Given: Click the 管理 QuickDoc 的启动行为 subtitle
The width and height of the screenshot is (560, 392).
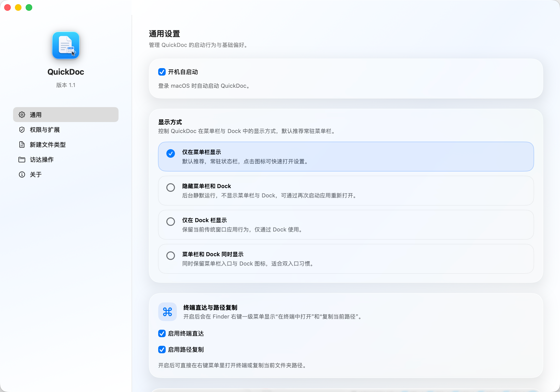Looking at the screenshot, I should (199, 45).
